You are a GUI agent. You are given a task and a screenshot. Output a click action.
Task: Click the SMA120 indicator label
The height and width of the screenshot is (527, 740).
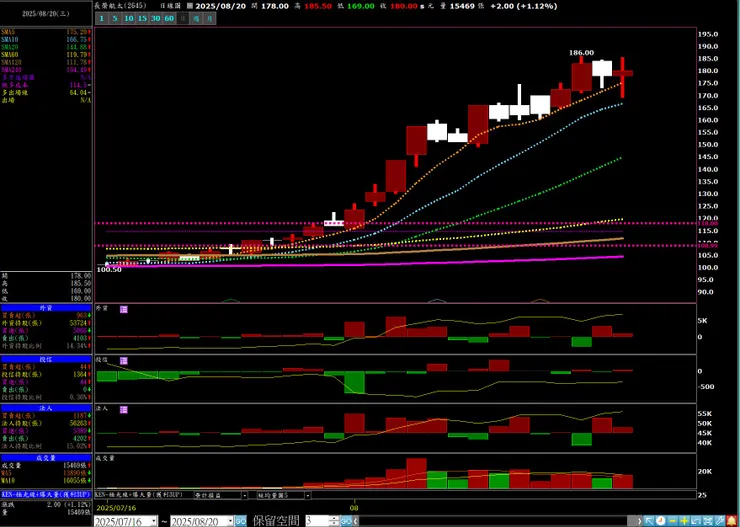[x=11, y=62]
